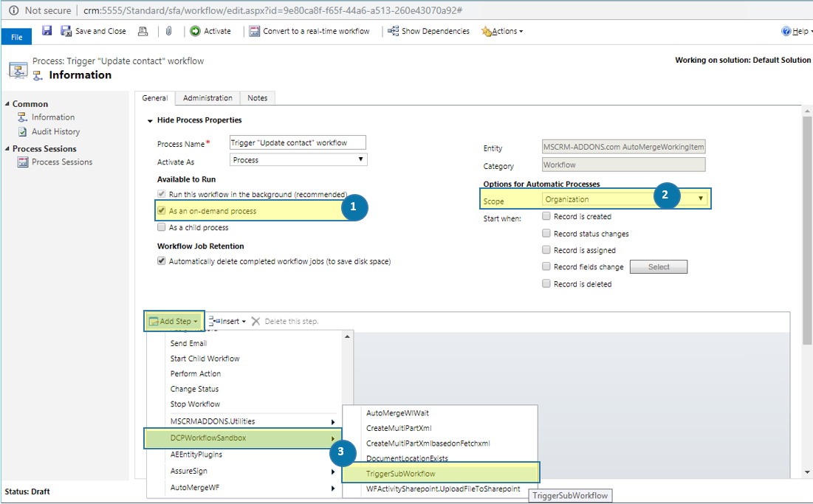Select Start Child Workflow step

[205, 359]
